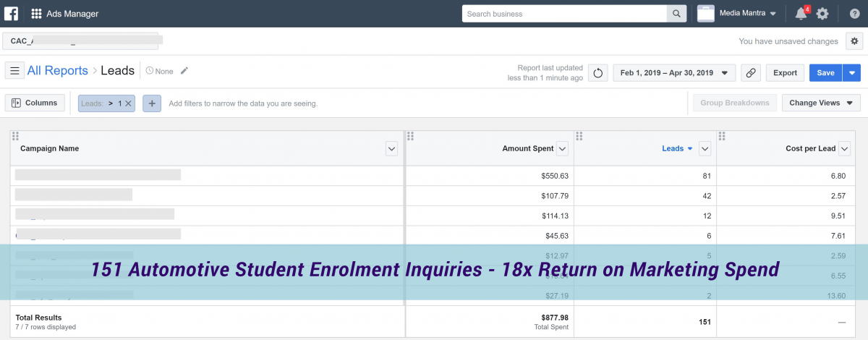Viewport: 868px width, 340px height.
Task: Click the help question mark icon
Action: coord(854,14)
